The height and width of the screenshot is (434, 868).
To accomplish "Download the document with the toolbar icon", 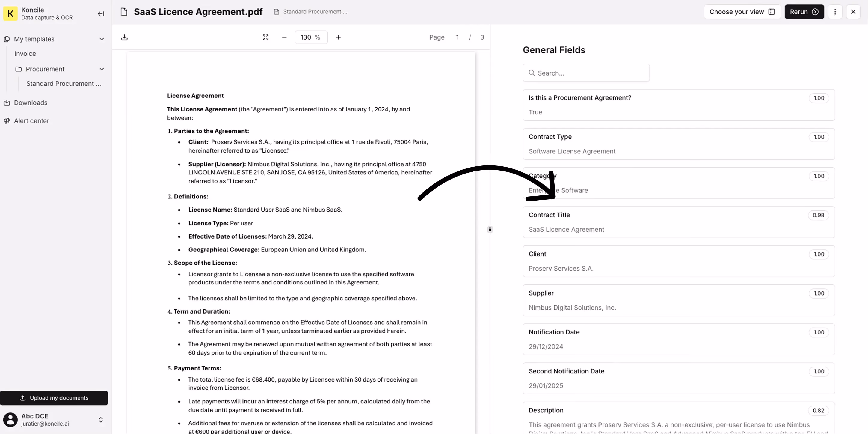I will (124, 37).
